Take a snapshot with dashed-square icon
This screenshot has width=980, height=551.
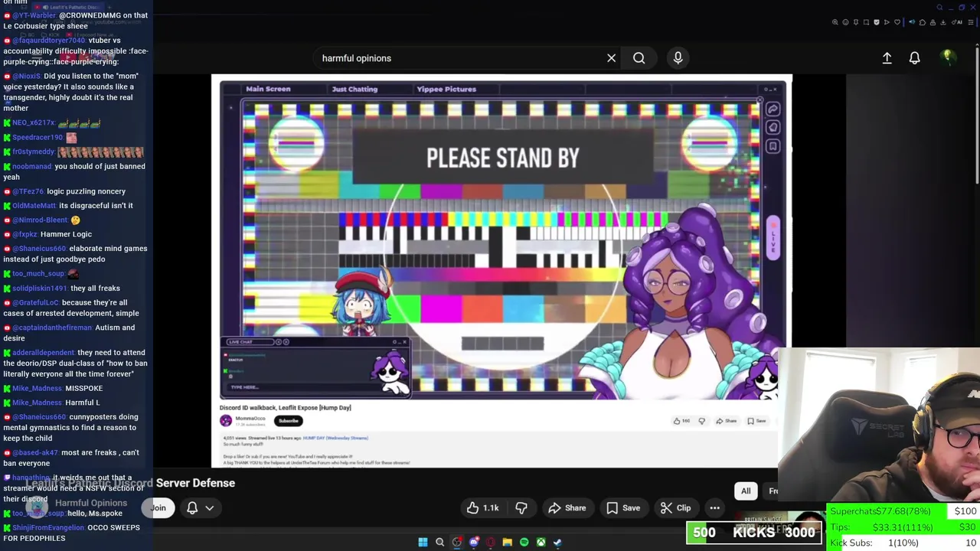tap(866, 22)
